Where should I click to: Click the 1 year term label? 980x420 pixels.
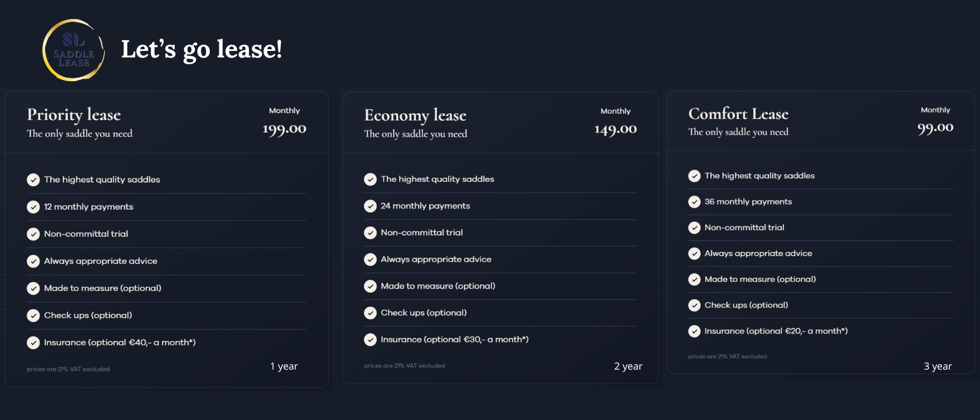(284, 366)
